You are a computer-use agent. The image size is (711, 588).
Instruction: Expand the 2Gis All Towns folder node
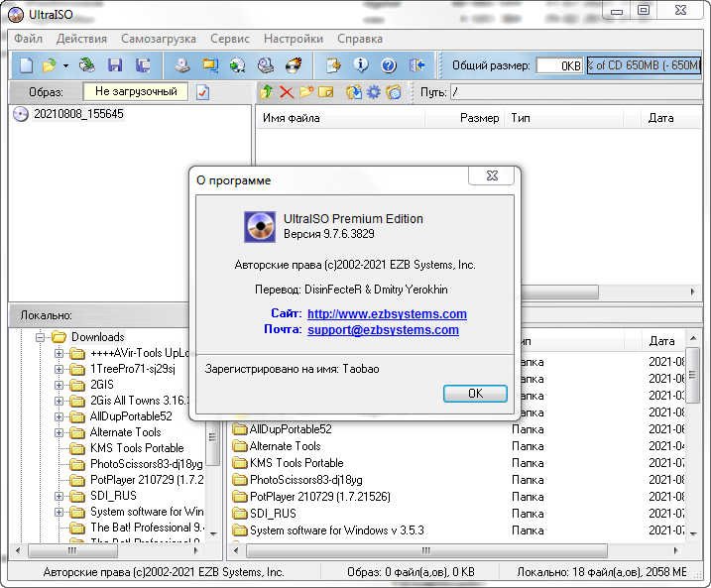coord(59,401)
